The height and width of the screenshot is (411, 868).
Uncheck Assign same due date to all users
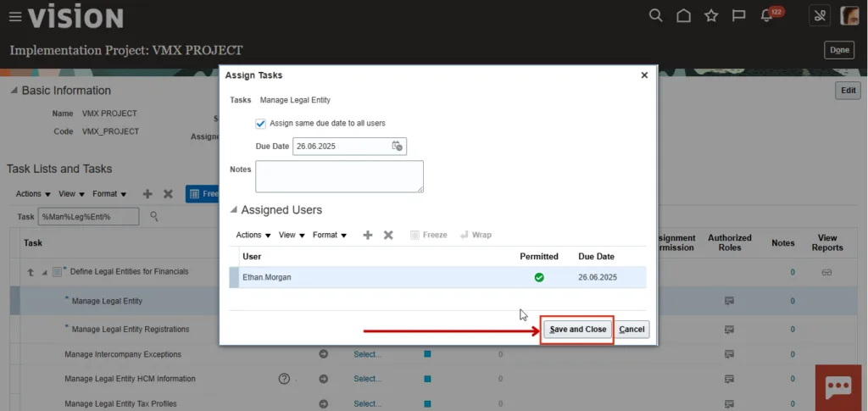pyautogui.click(x=261, y=124)
